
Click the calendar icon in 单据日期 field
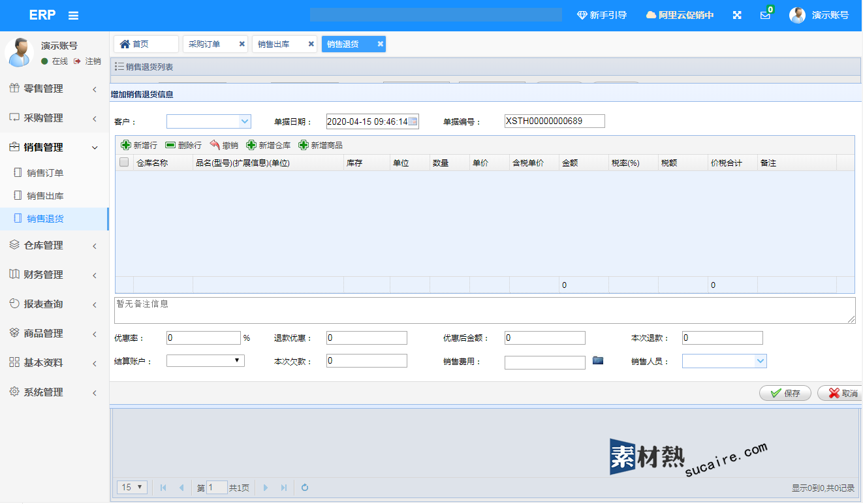pyautogui.click(x=413, y=121)
